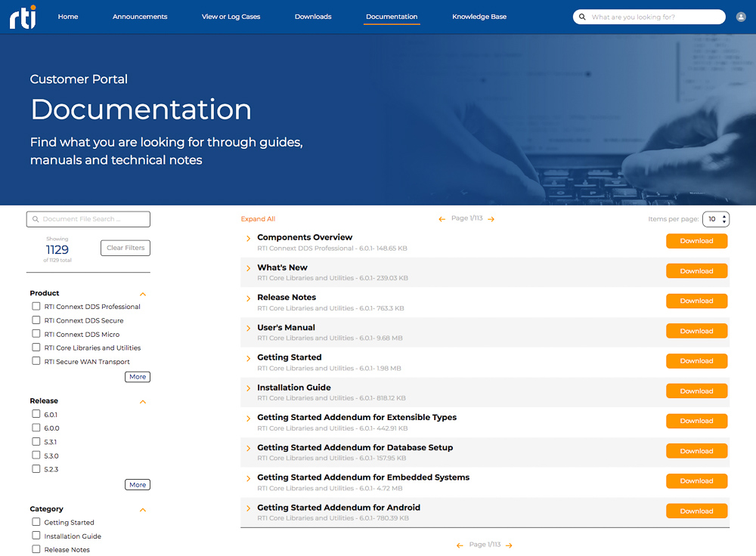
Task: Go to next page using top right arrow
Action: [x=491, y=219]
